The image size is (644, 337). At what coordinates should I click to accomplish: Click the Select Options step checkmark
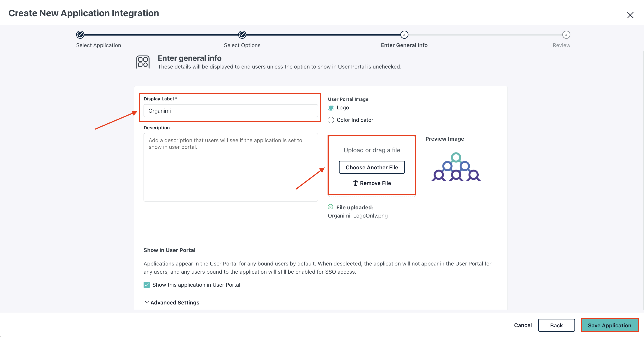click(x=242, y=34)
